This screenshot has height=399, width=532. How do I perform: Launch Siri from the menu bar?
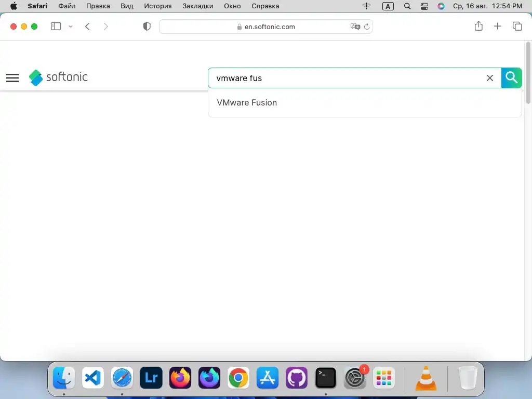[x=441, y=6]
